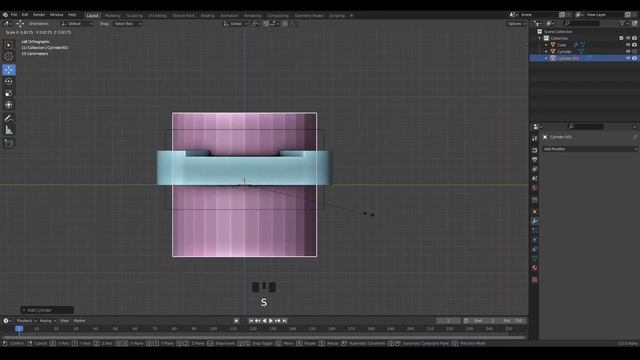Switch to the Modeling workspace tab
The image size is (640, 360).
[113, 16]
